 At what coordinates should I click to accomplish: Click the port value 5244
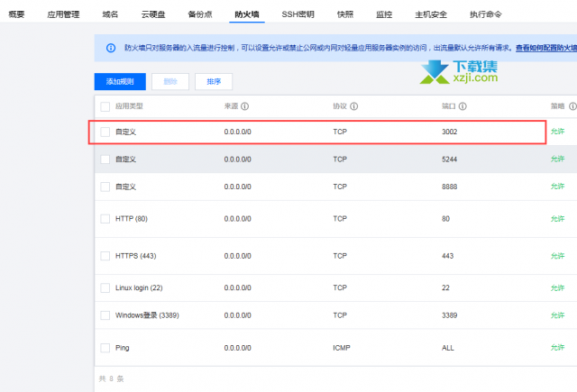(449, 160)
